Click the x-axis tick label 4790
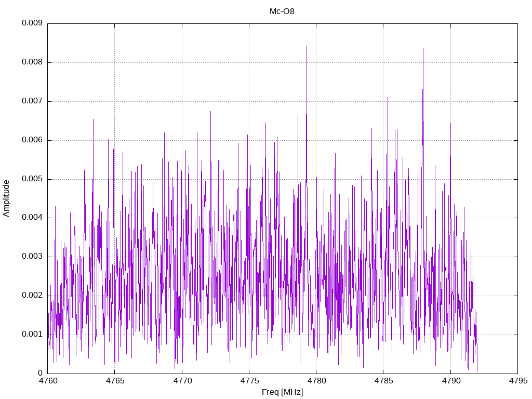Image resolution: width=532 pixels, height=399 pixels. 451,381
